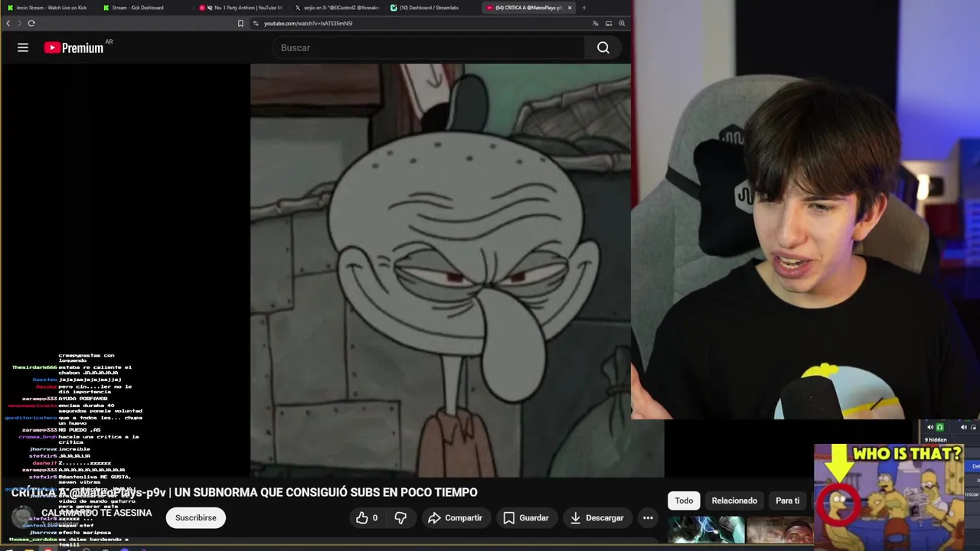The height and width of the screenshot is (551, 980).
Task: Click the CALAMARDO TE ASESINA channel name
Action: coord(96,513)
